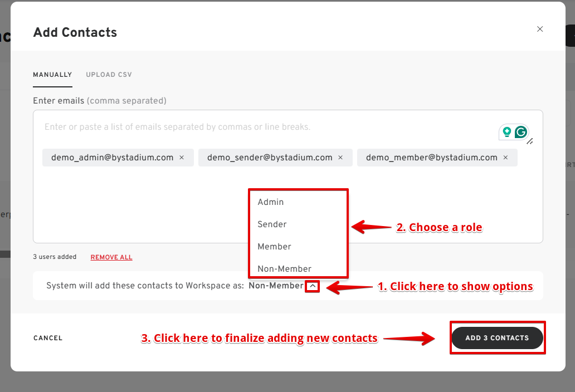This screenshot has height=392, width=575.
Task: Remove demo_admin@bystadium.com using its x icon
Action: (182, 158)
